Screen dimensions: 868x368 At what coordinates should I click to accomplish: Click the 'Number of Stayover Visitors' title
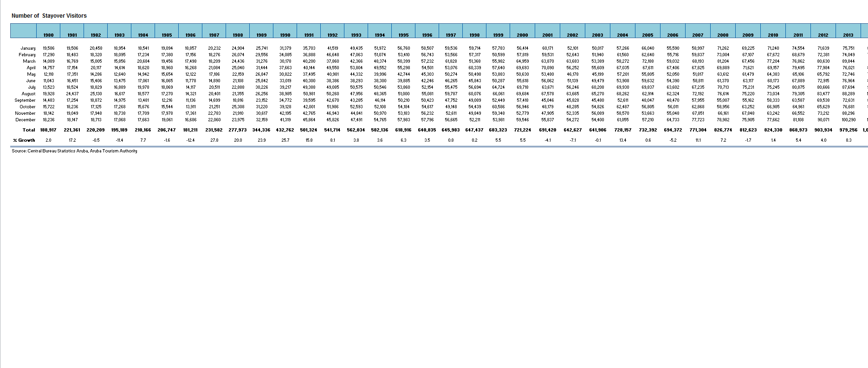tap(49, 16)
